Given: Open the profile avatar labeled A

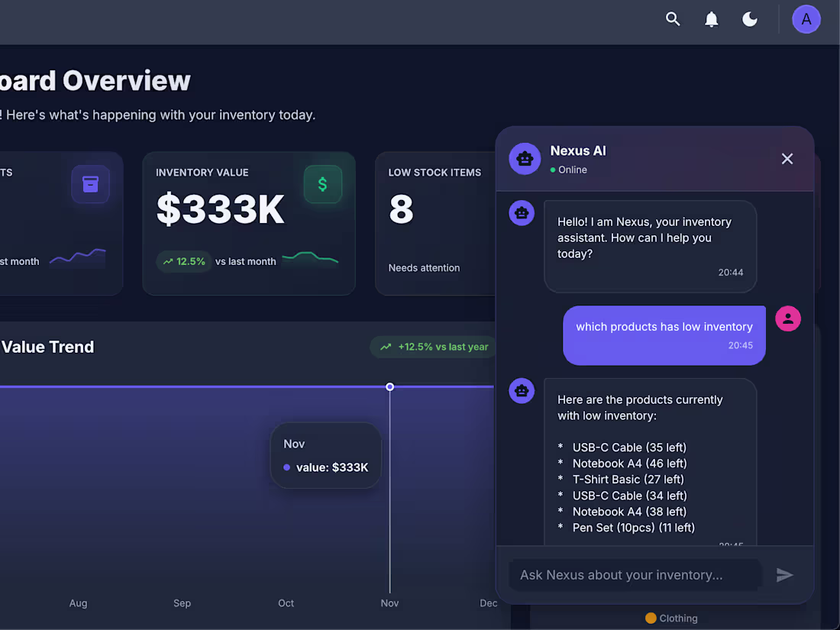Looking at the screenshot, I should 806,19.
